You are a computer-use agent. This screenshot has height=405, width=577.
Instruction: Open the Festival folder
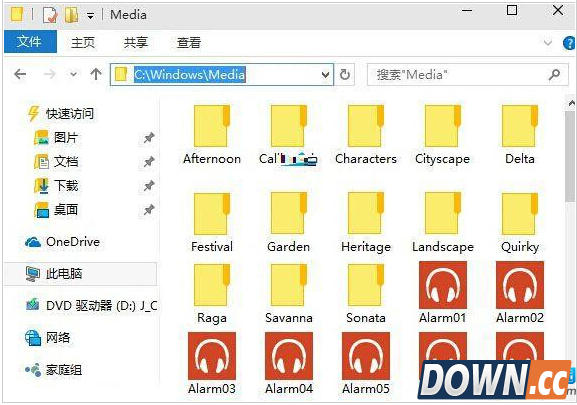(212, 223)
